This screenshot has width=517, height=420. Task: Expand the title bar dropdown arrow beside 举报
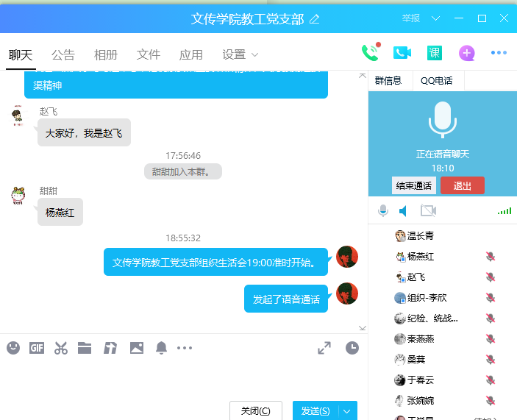click(435, 18)
